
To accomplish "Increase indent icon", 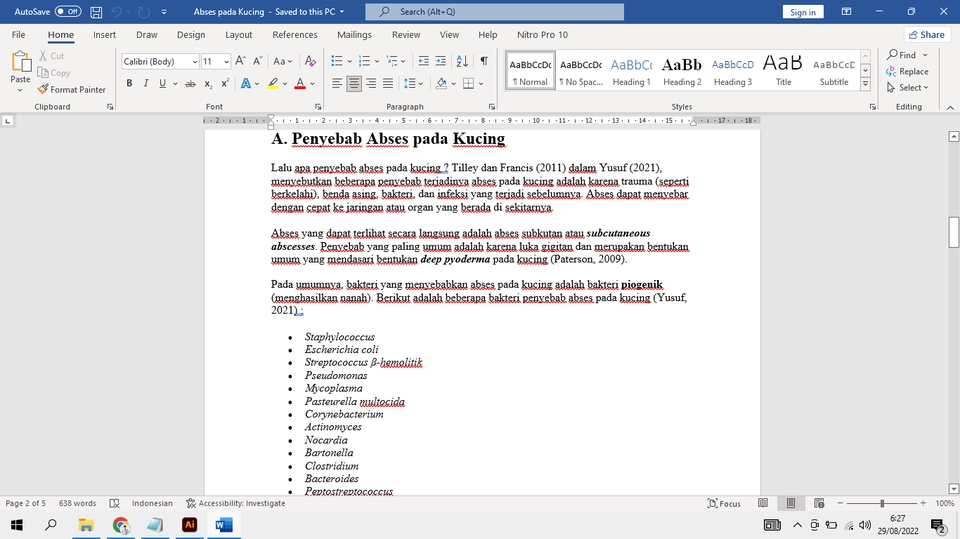I will [440, 61].
